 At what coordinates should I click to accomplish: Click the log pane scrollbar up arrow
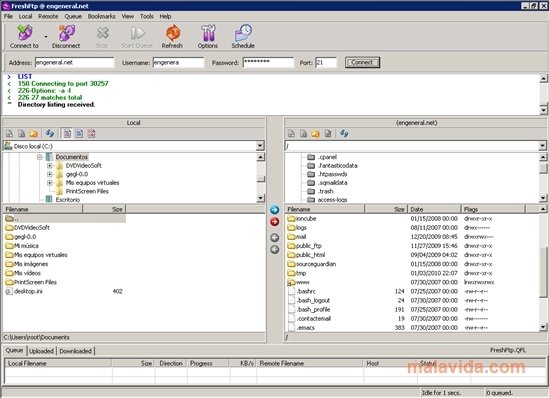(x=543, y=78)
